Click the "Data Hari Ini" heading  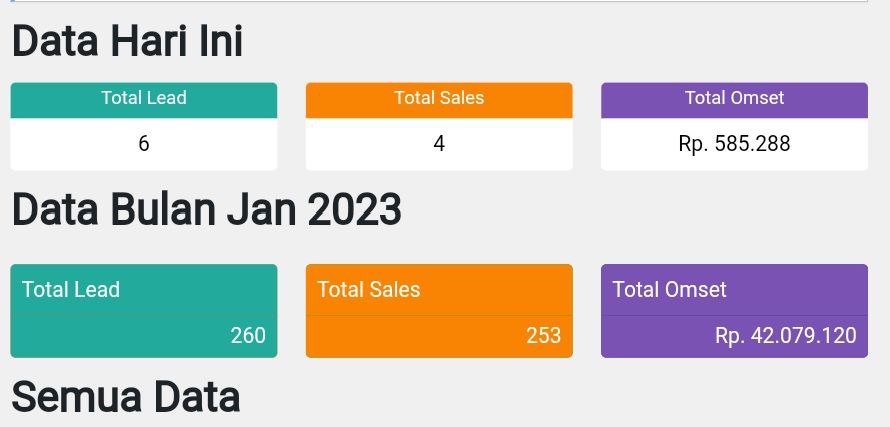(127, 42)
